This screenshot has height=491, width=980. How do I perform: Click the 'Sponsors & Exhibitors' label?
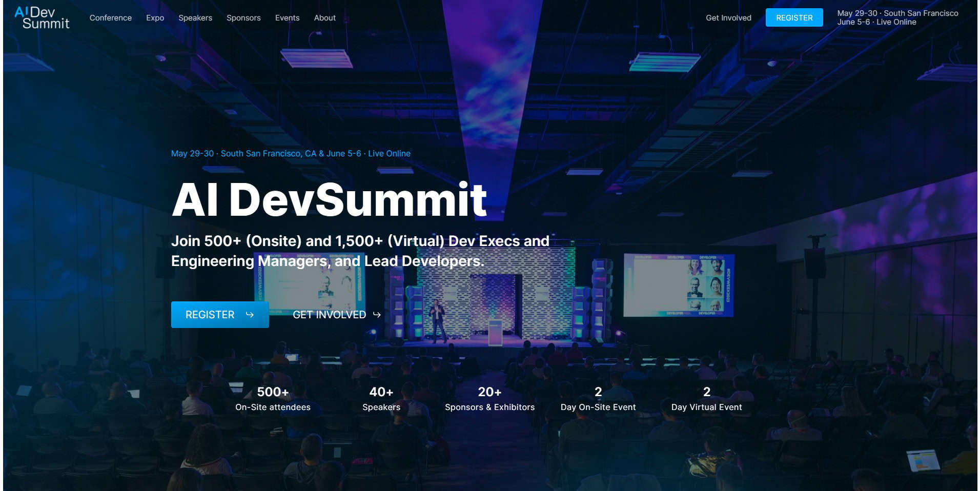point(489,407)
